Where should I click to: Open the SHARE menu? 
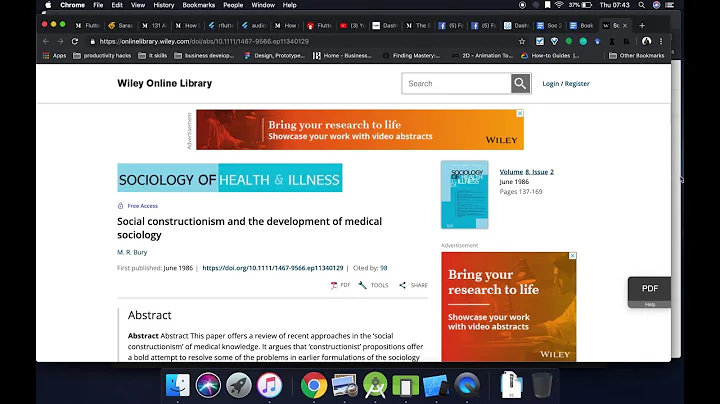pos(413,285)
